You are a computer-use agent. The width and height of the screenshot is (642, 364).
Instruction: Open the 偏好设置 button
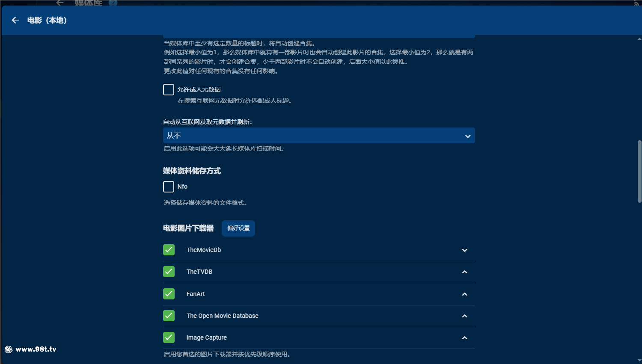click(x=238, y=228)
